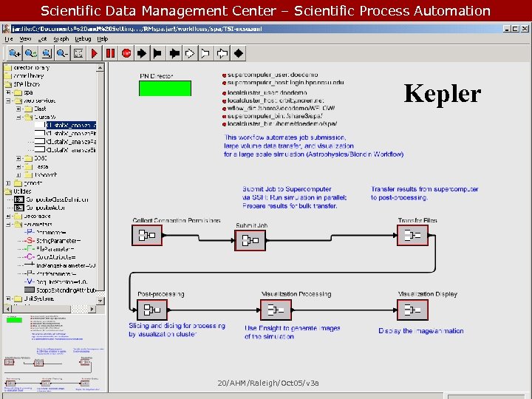The width and height of the screenshot is (532, 399).
Task: Add multiport input/output with white double arrow
Action: point(222,53)
